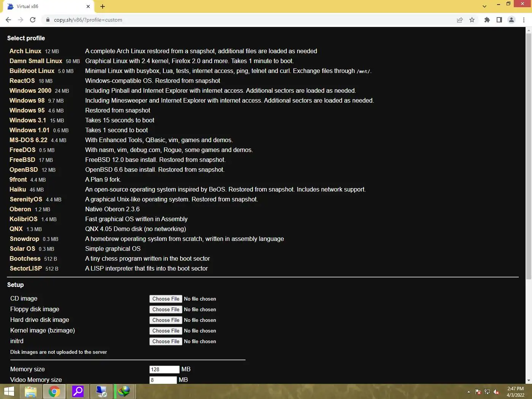The height and width of the screenshot is (399, 532).
Task: Launch the KolibriOS profile
Action: pyautogui.click(x=24, y=219)
